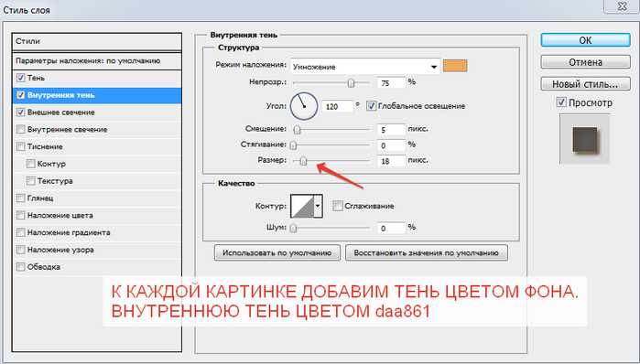
Task: Enable the Тиснение checkbox
Action: click(20, 146)
